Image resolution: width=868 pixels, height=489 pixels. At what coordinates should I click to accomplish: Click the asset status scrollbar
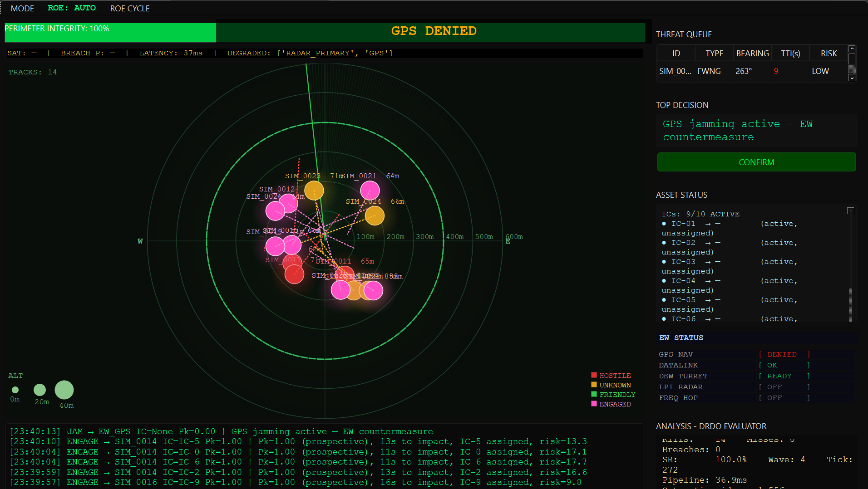pyautogui.click(x=851, y=265)
